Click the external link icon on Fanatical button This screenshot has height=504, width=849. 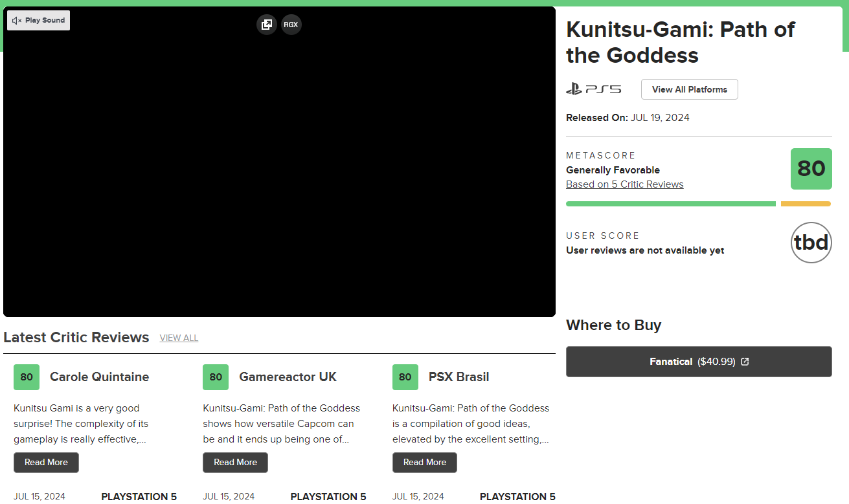coord(745,362)
